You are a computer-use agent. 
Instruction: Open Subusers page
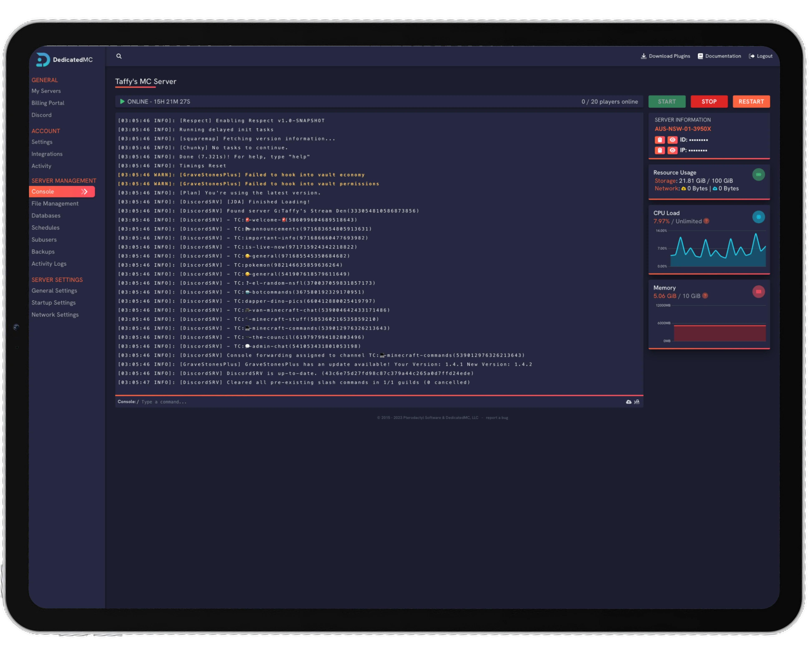44,240
